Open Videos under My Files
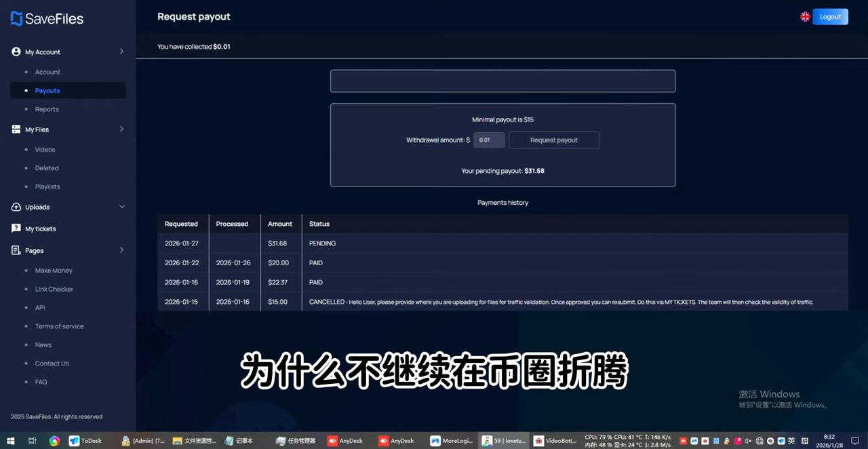Screen dimensions: 868x449 tap(45, 149)
